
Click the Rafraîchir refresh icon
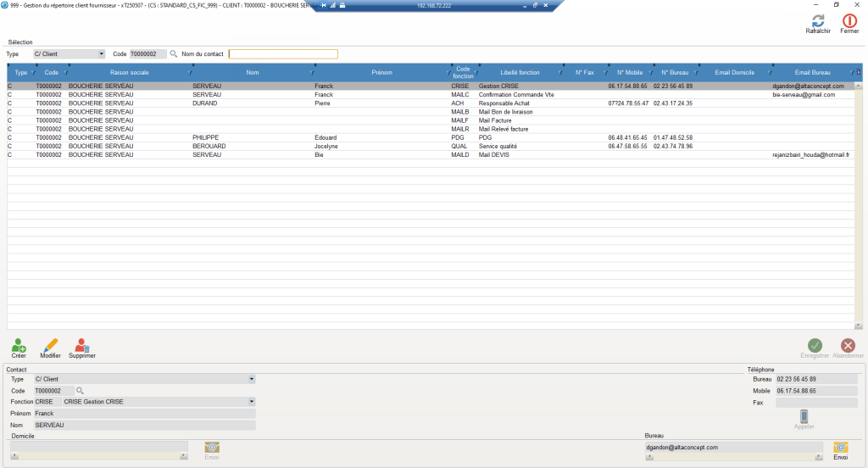point(817,21)
